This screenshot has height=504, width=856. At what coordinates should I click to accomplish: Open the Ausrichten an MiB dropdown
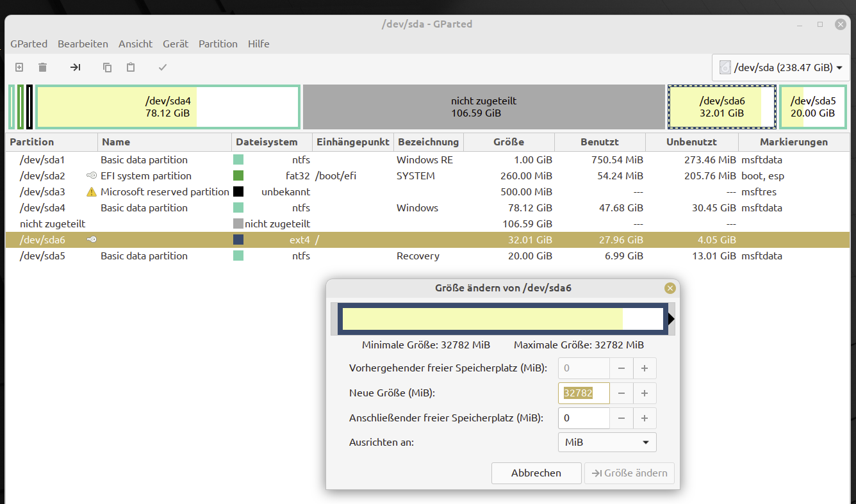[x=607, y=442]
